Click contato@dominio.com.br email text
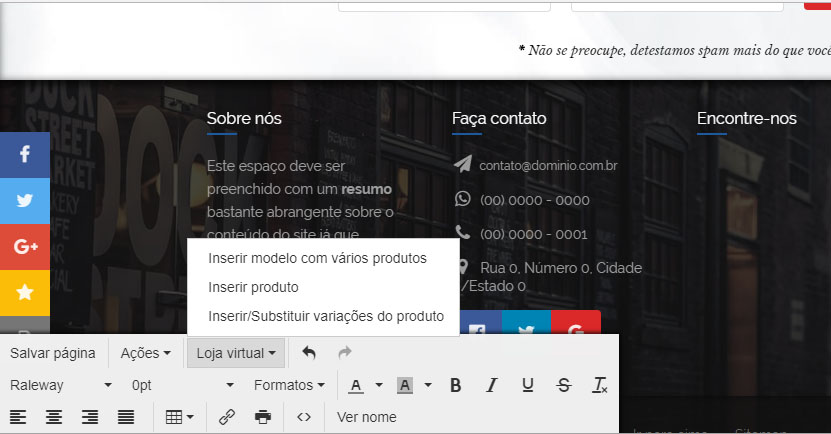Screen dimensions: 831x434 (x=548, y=165)
